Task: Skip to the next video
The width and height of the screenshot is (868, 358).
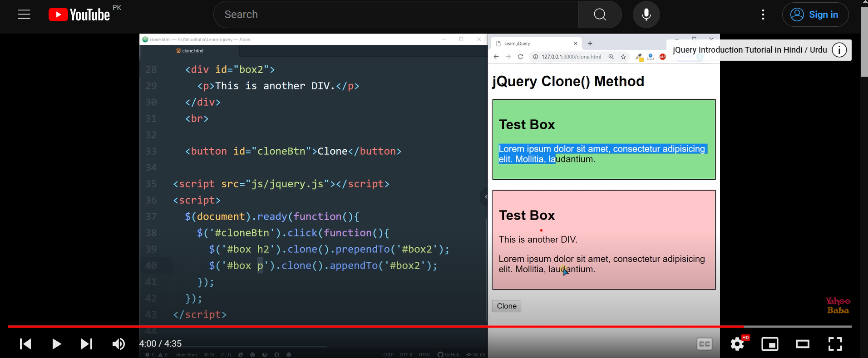Action: pyautogui.click(x=86, y=344)
